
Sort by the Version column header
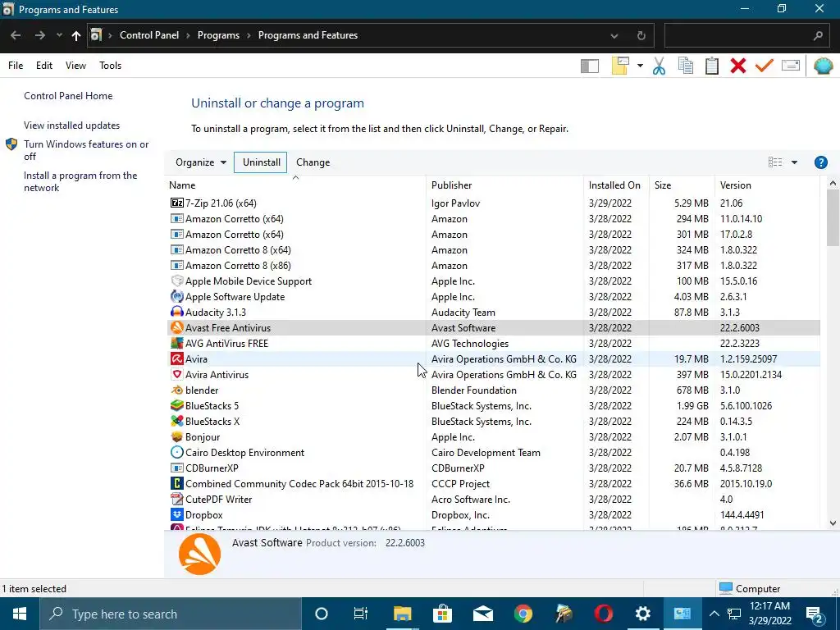point(767,185)
